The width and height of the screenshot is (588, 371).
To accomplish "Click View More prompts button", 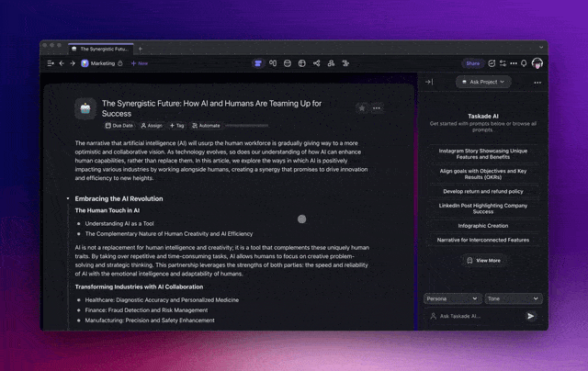I will pyautogui.click(x=483, y=261).
